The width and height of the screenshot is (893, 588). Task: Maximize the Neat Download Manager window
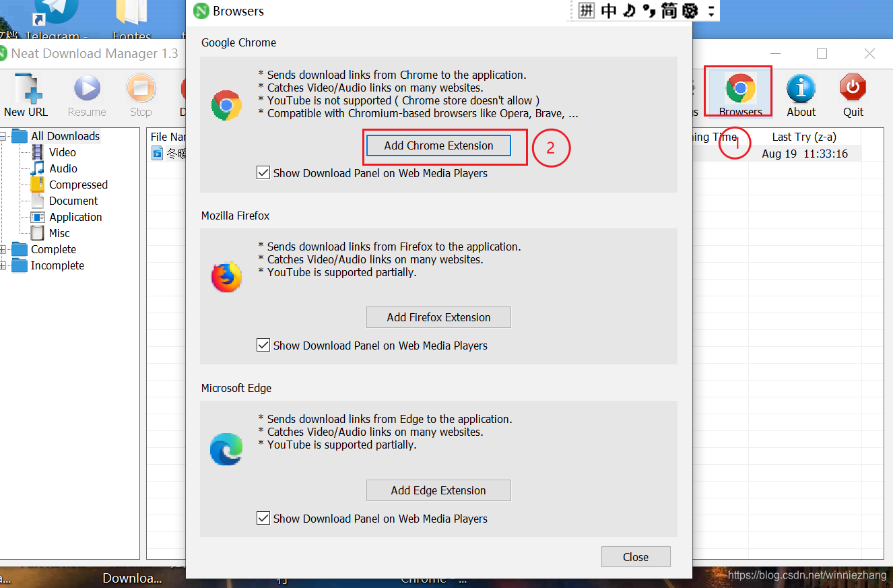click(822, 54)
